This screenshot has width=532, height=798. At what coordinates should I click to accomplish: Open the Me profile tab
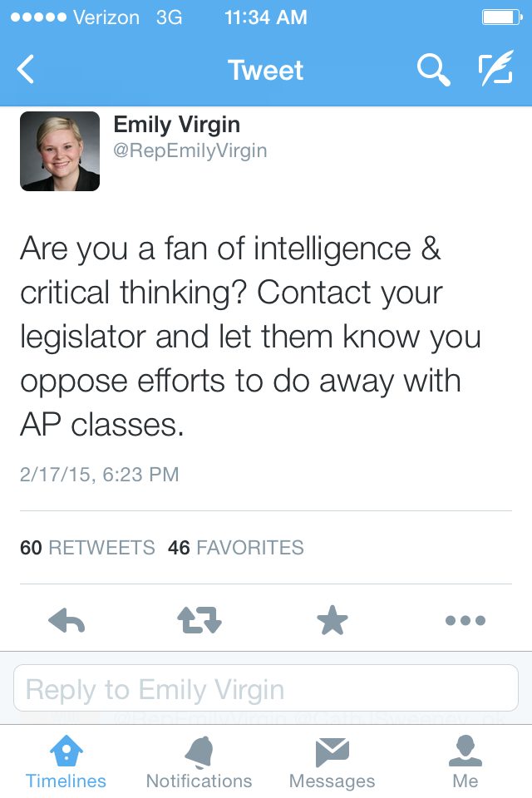[x=465, y=761]
